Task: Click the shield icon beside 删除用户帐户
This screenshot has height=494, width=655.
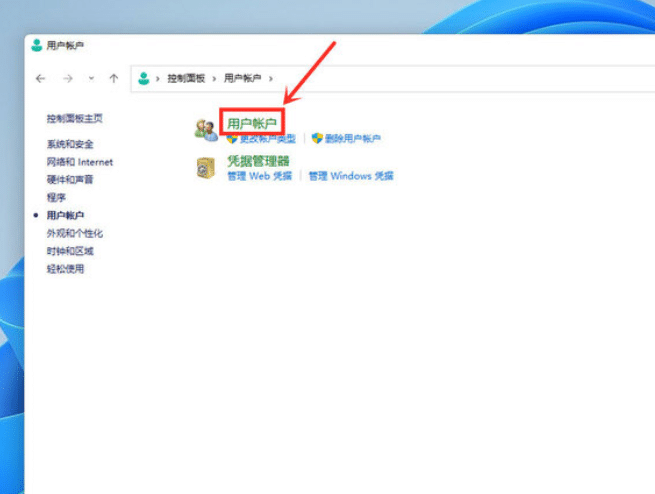Action: [317, 138]
